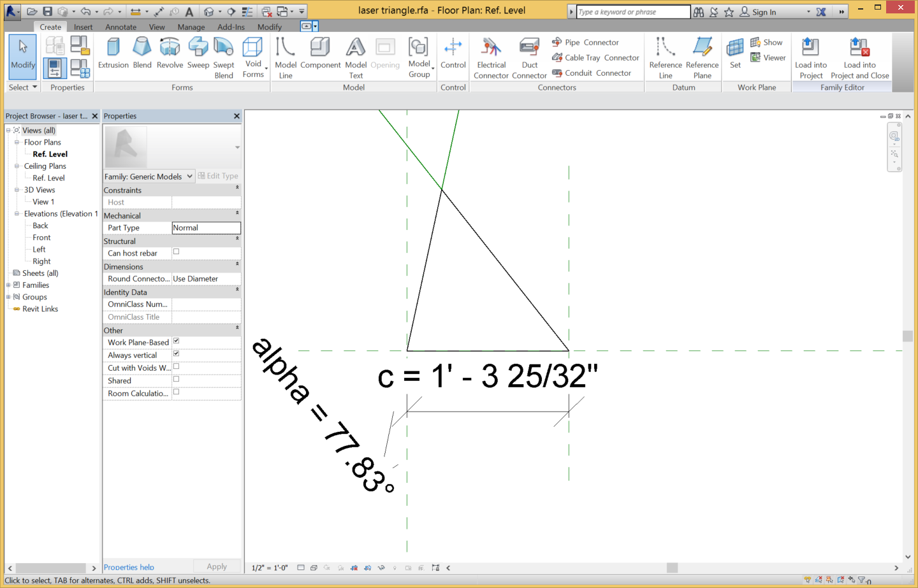
Task: Select the Extrusion tool
Action: click(113, 54)
